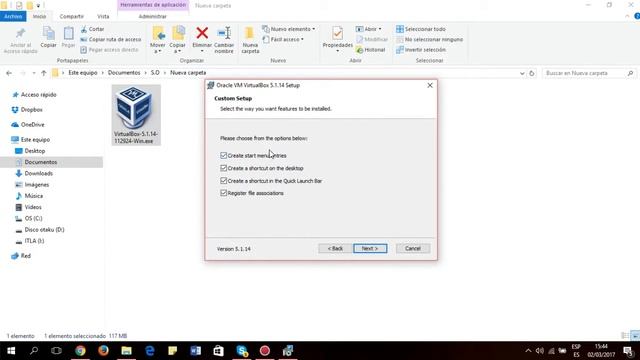Open Windows Start menu
The height and width of the screenshot is (360, 640).
pos(11,351)
